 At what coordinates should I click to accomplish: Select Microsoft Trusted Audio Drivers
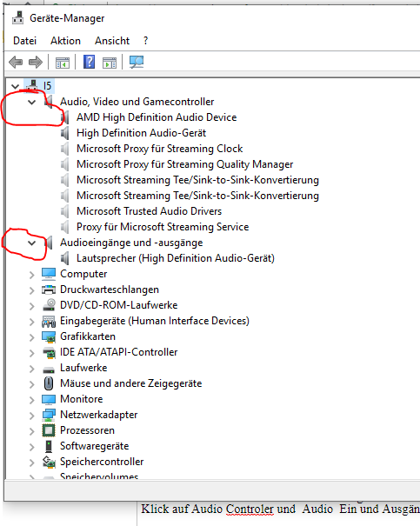(x=150, y=211)
